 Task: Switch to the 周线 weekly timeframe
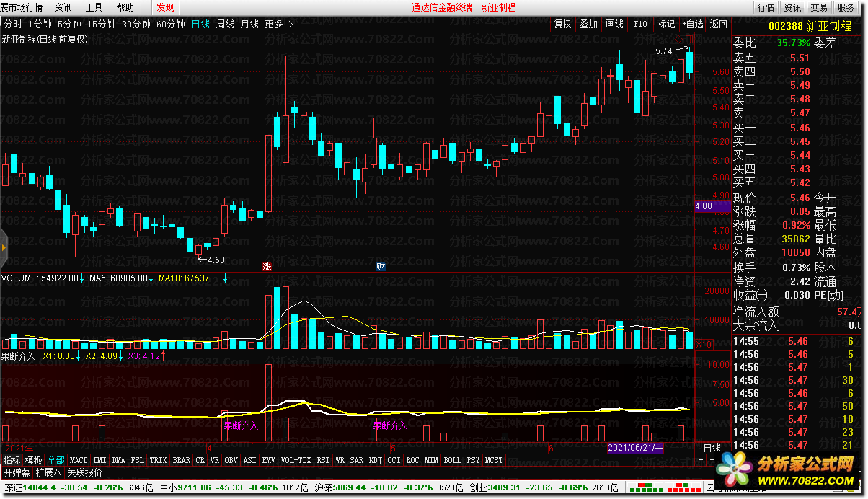coord(226,24)
